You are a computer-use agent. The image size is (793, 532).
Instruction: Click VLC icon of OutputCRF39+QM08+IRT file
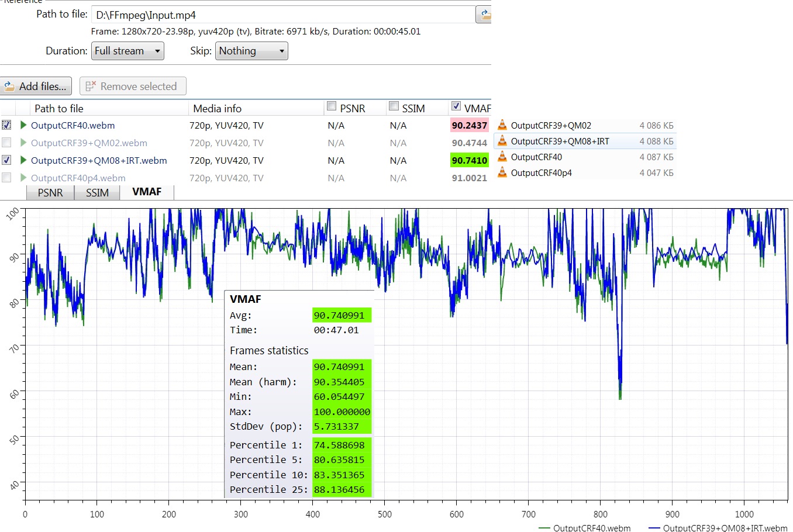pyautogui.click(x=502, y=141)
